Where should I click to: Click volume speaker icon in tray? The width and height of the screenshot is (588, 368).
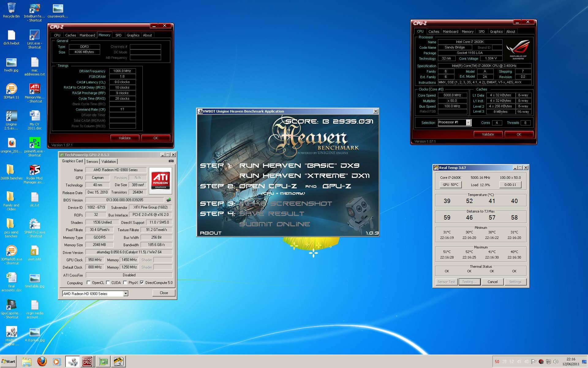click(556, 362)
